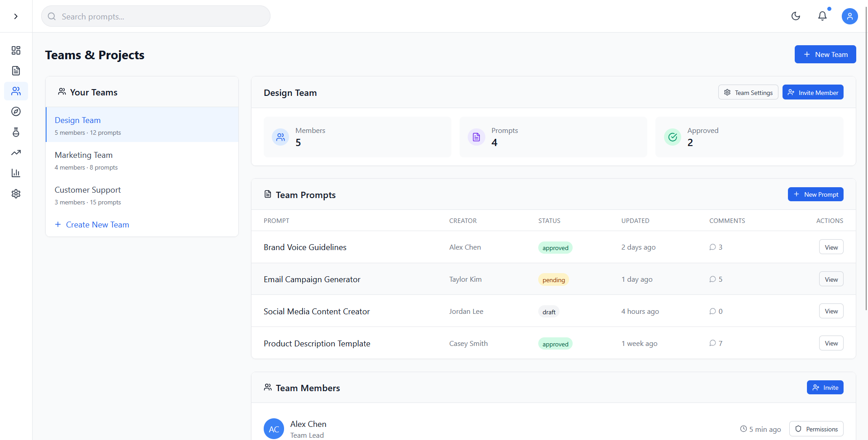Open notifications bell icon
The image size is (868, 440).
coord(822,16)
